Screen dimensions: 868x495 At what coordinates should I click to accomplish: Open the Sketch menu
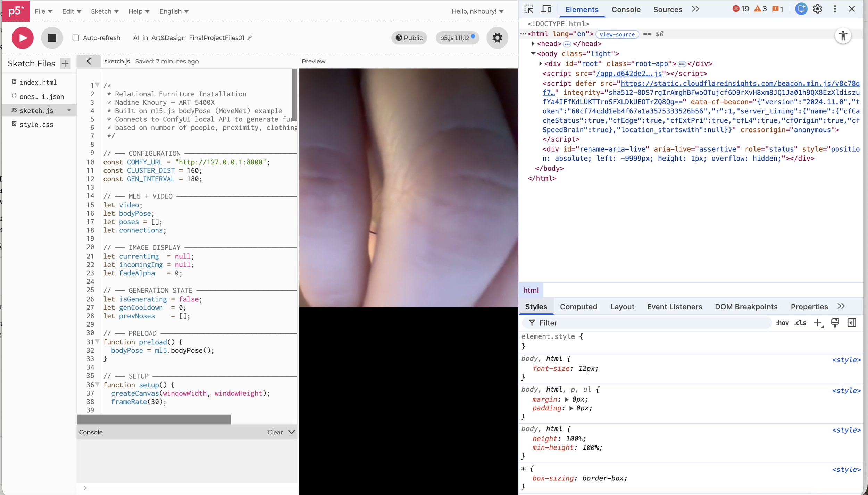pos(105,11)
